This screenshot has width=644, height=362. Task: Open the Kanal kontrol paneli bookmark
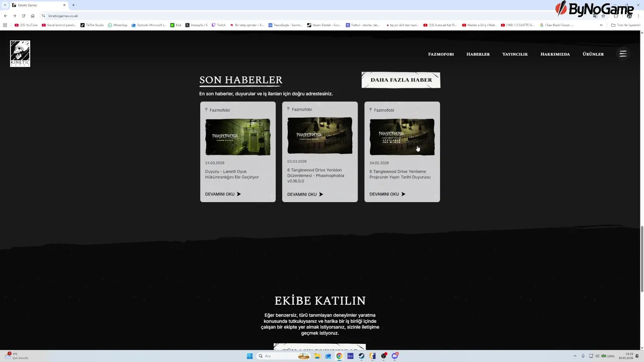coord(59,25)
